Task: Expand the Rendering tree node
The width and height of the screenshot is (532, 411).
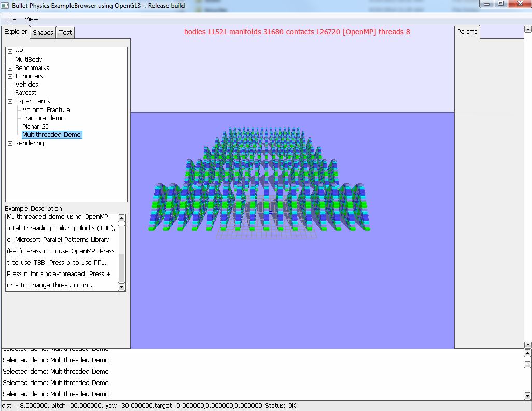Action: point(10,143)
